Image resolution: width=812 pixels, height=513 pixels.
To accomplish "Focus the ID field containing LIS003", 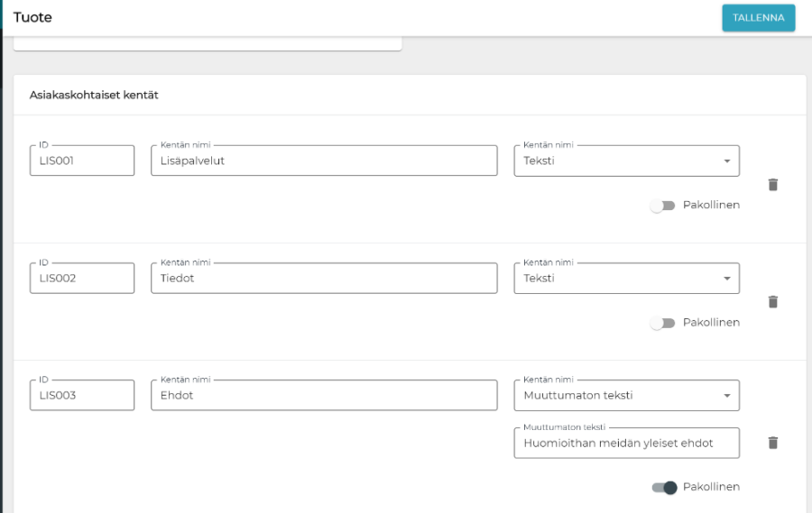I will click(81, 395).
